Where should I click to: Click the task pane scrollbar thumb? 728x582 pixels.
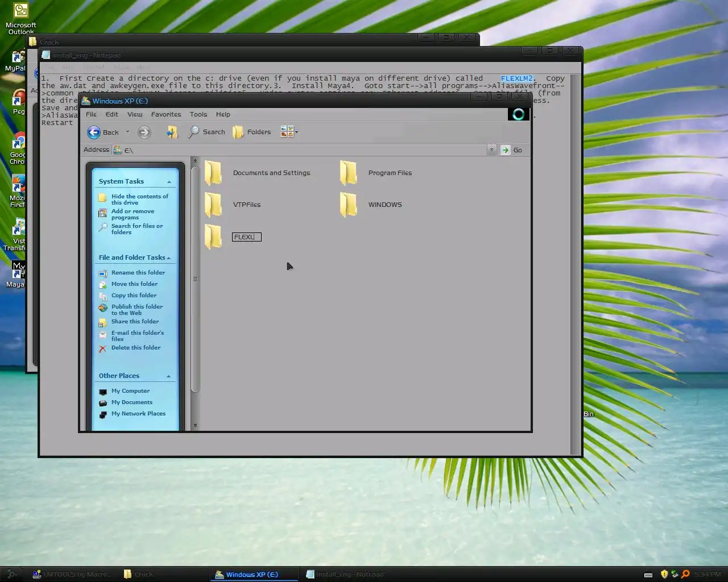(195, 279)
